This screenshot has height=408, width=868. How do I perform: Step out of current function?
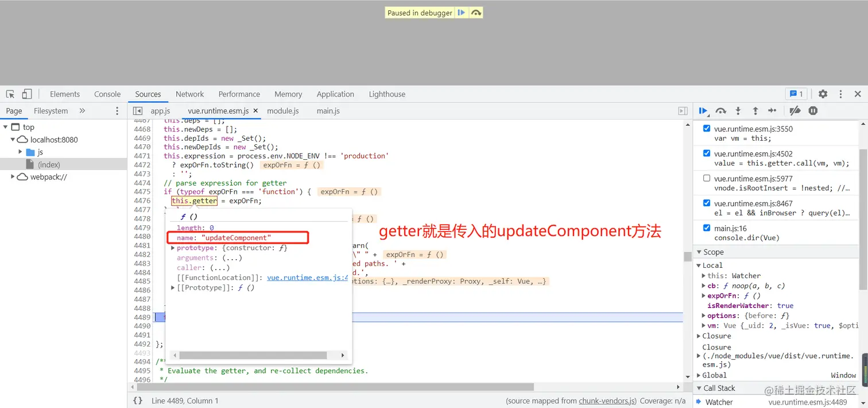755,111
